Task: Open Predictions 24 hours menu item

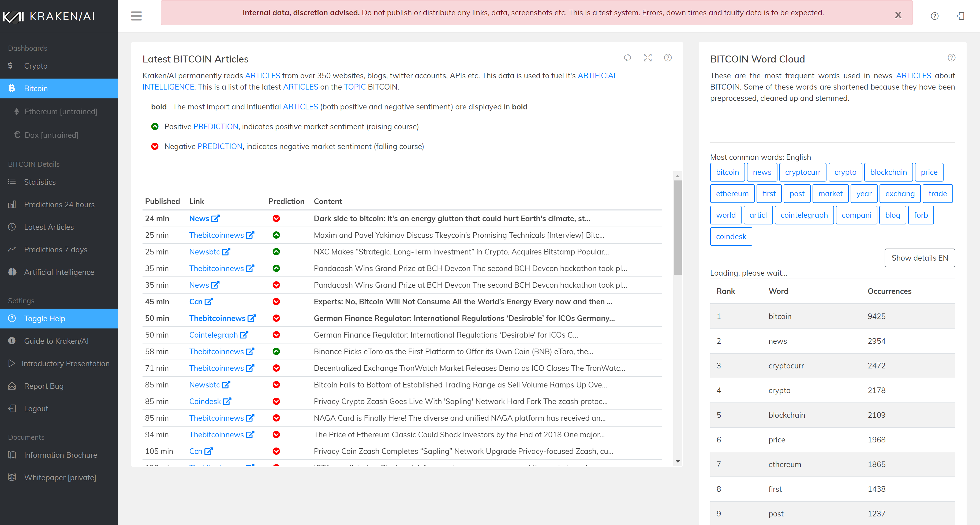Action: click(59, 204)
